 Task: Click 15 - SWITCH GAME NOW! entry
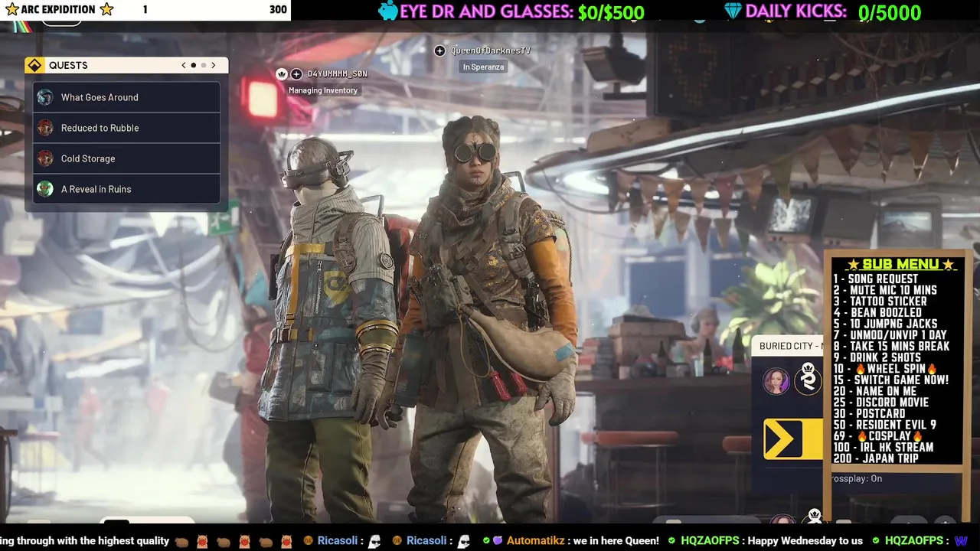pos(891,380)
